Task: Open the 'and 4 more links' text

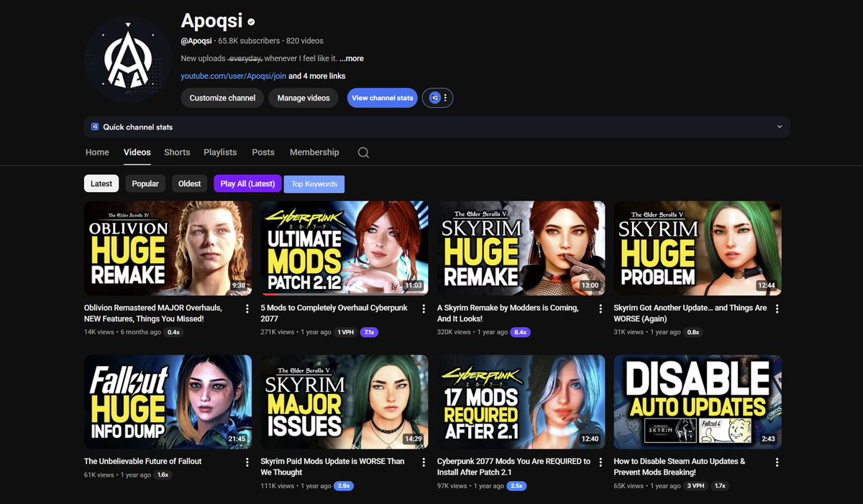Action: [x=317, y=75]
